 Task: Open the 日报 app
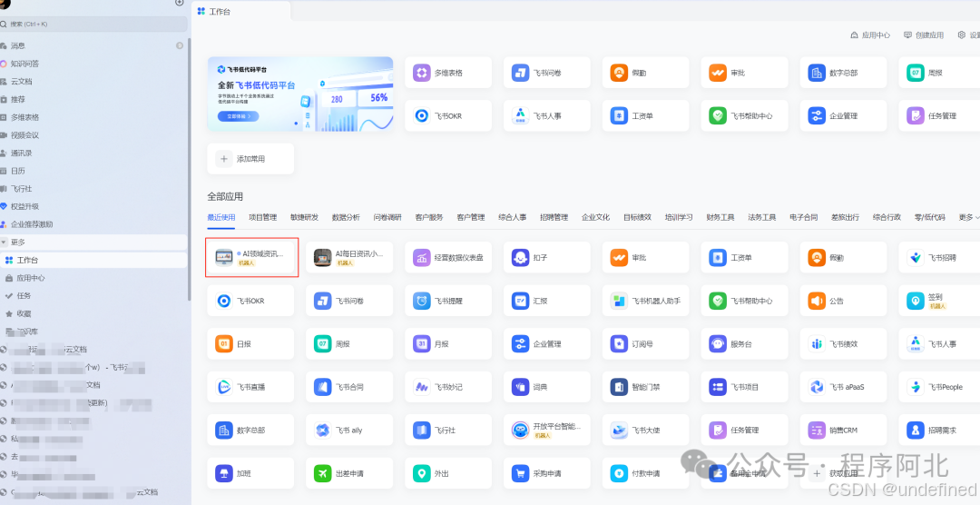(250, 344)
